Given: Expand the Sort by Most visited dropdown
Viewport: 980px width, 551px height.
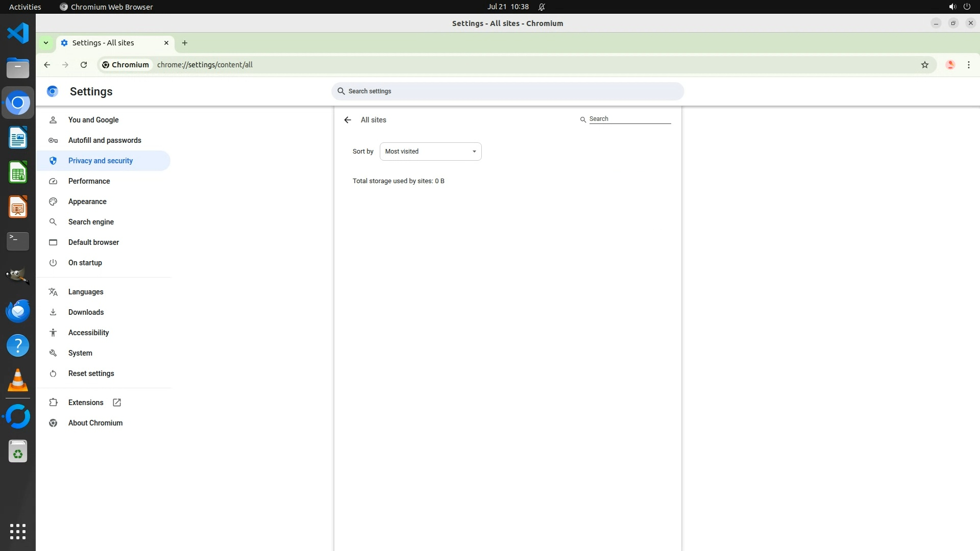Looking at the screenshot, I should [430, 152].
